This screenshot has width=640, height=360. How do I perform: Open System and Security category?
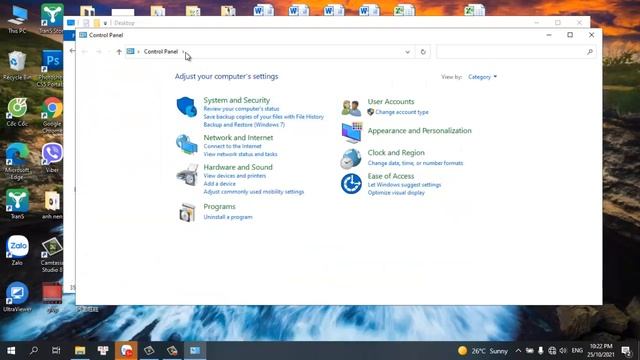click(x=237, y=100)
